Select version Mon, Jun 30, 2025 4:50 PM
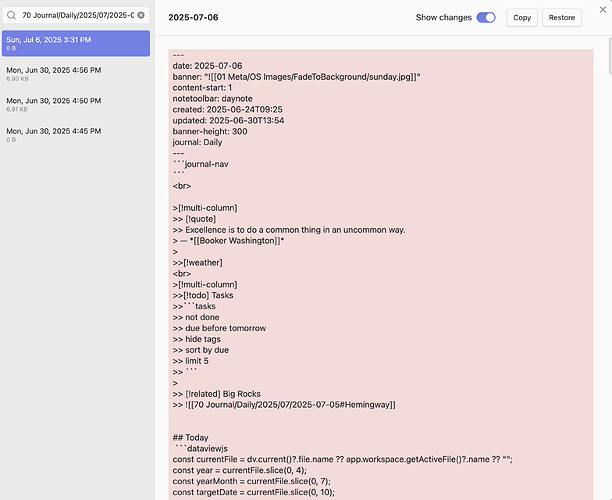 (x=76, y=104)
